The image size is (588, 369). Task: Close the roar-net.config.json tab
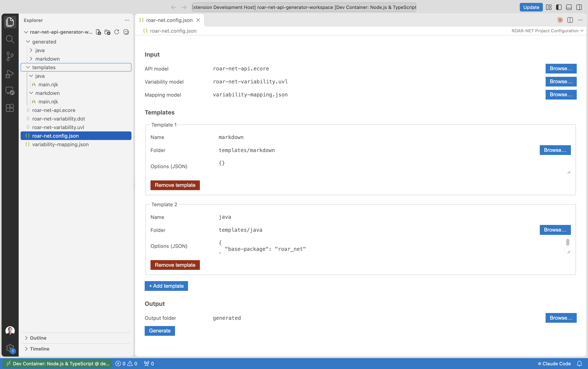coord(198,20)
